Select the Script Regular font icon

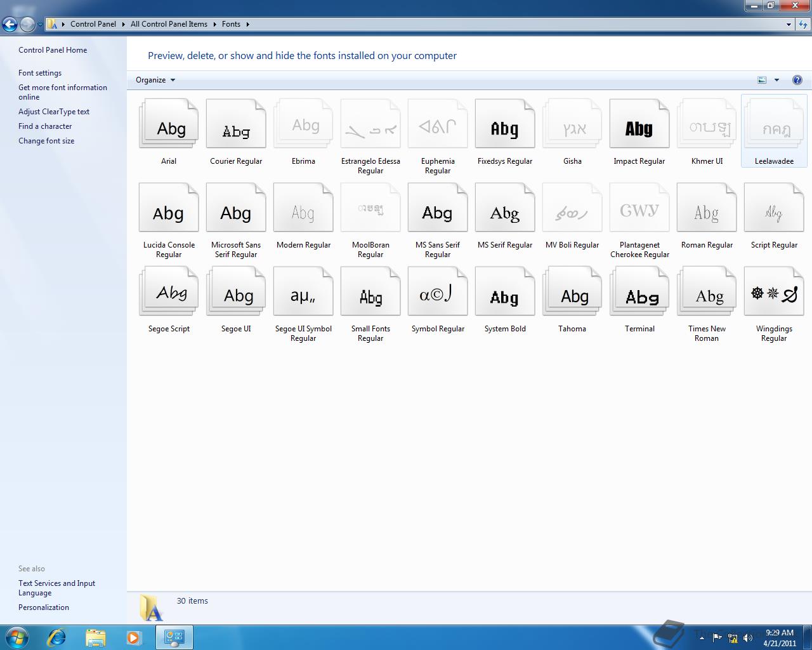tap(774, 208)
